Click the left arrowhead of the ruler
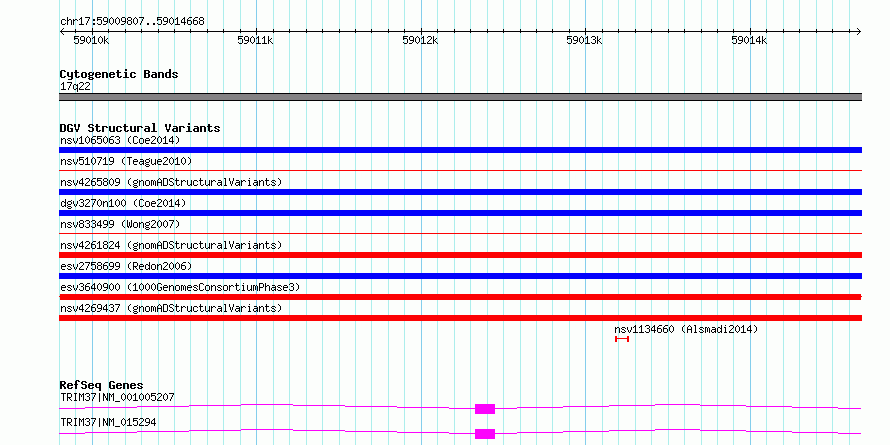 click(x=62, y=31)
